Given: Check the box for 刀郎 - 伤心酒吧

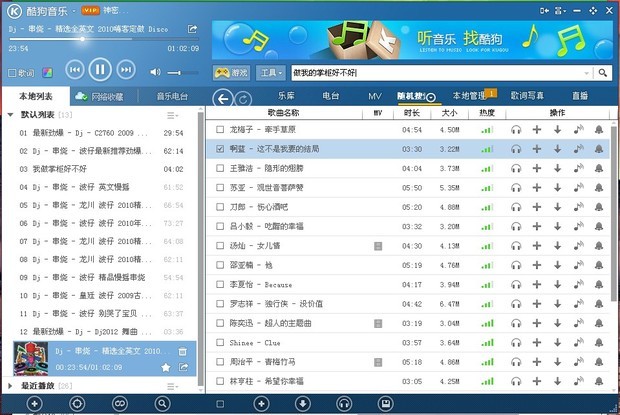Looking at the screenshot, I should click(x=220, y=207).
